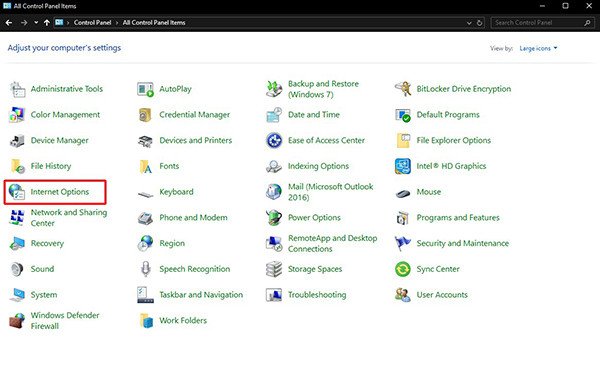The image size is (600, 368).
Task: Click the Recovery icon
Action: [x=17, y=244]
